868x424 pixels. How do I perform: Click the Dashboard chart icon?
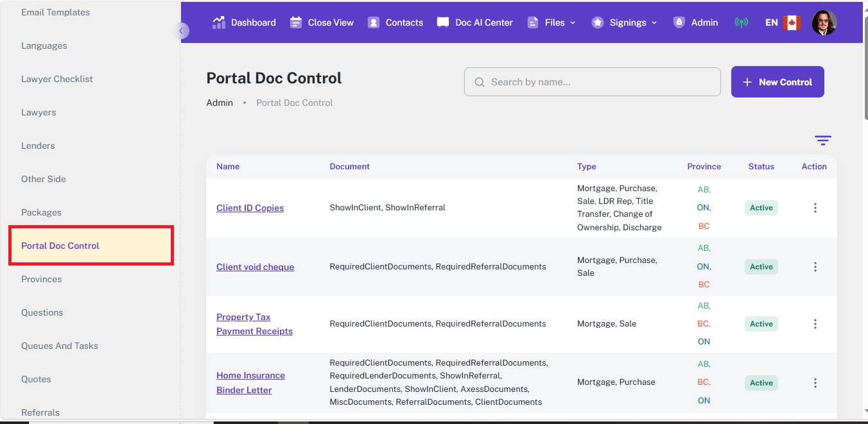pyautogui.click(x=219, y=22)
